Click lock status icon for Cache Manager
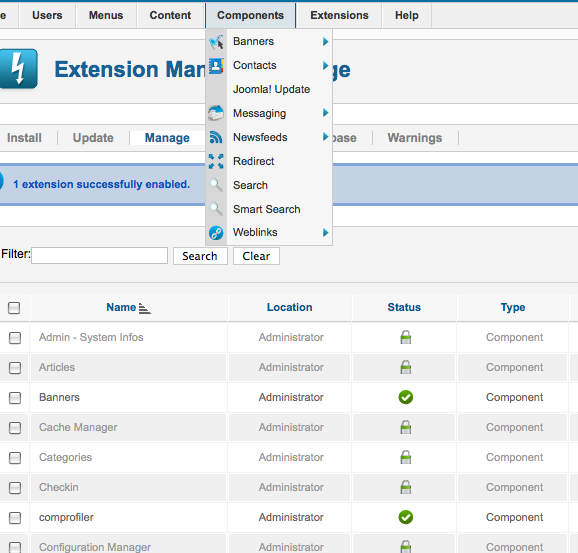578x553 pixels. pyautogui.click(x=405, y=427)
